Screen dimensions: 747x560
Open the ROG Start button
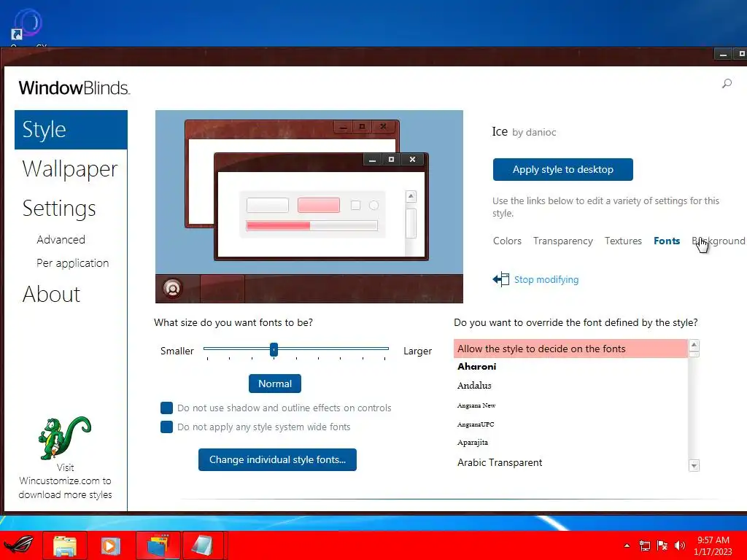point(18,545)
